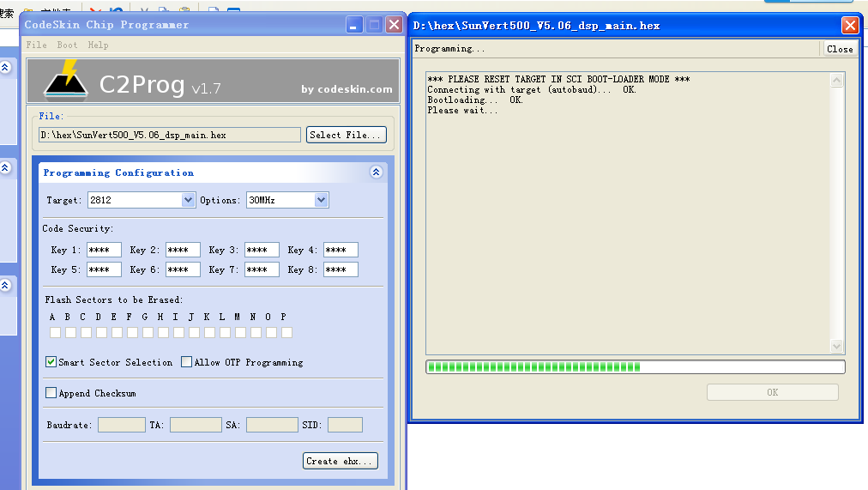Click the log scrollbar up arrow
The height and width of the screenshot is (490, 868).
[836, 81]
